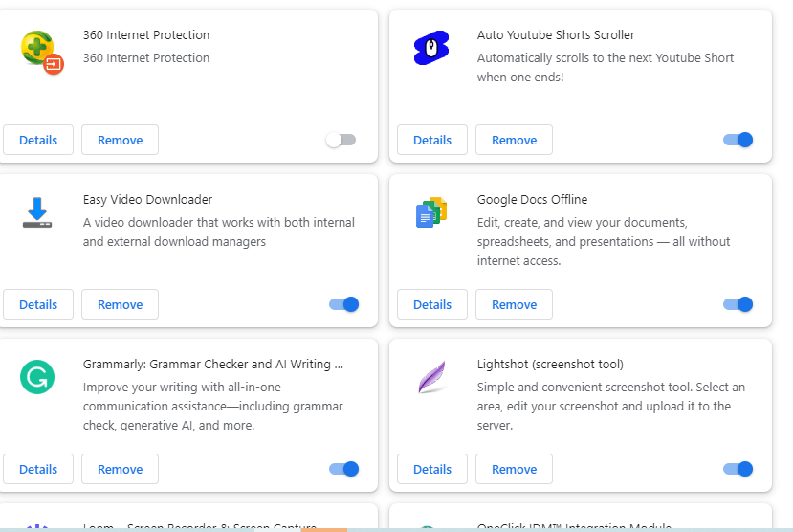Image resolution: width=793 pixels, height=532 pixels.
Task: Click the Auto Youtube Shorts Scroller icon
Action: coord(430,48)
